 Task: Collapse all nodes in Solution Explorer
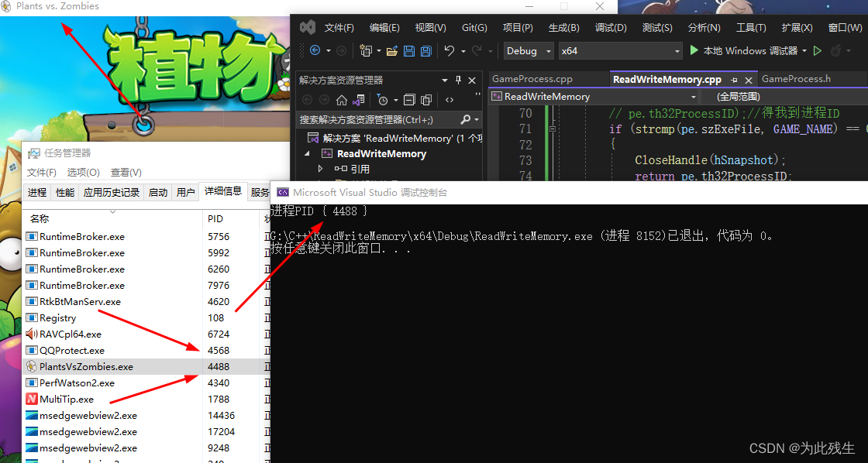pyautogui.click(x=410, y=100)
